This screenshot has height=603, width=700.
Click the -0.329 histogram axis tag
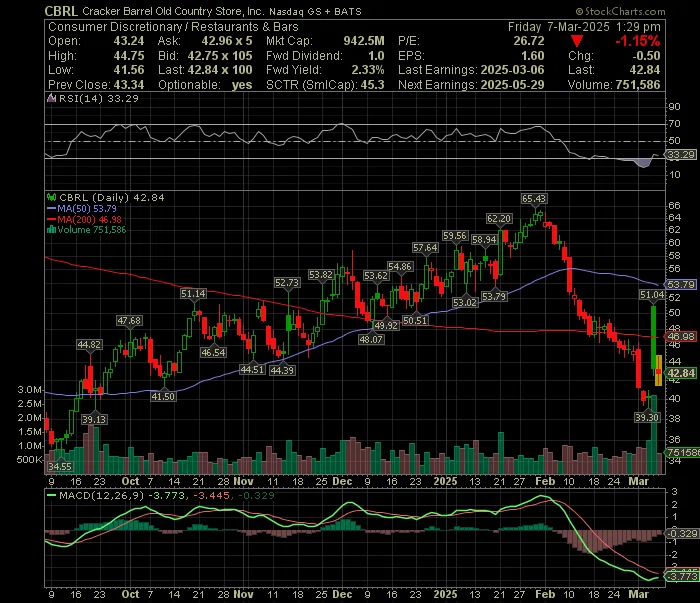682,533
